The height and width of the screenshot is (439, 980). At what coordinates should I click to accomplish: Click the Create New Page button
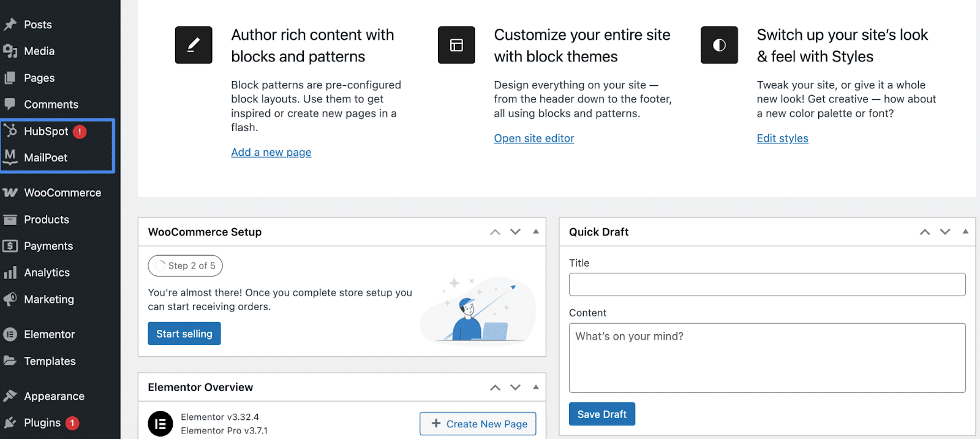pyautogui.click(x=478, y=424)
